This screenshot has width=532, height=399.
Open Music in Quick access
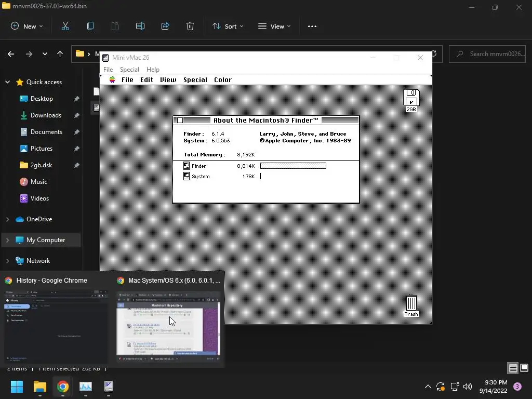[x=38, y=181]
